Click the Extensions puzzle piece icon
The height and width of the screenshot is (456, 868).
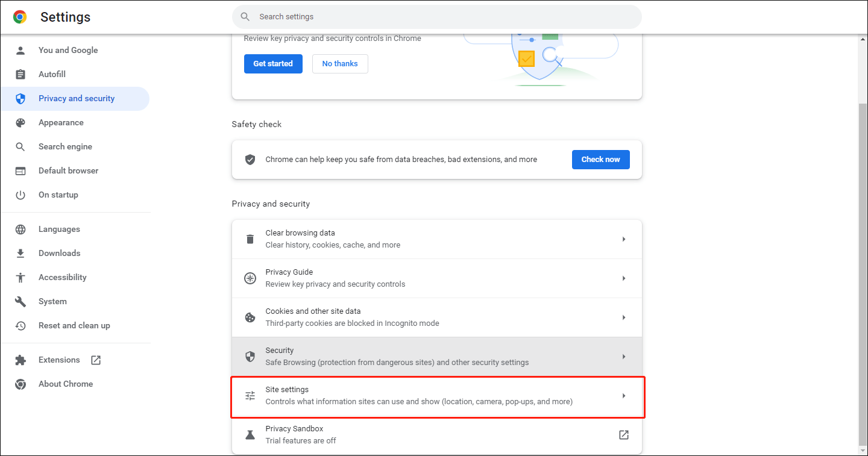(x=20, y=360)
